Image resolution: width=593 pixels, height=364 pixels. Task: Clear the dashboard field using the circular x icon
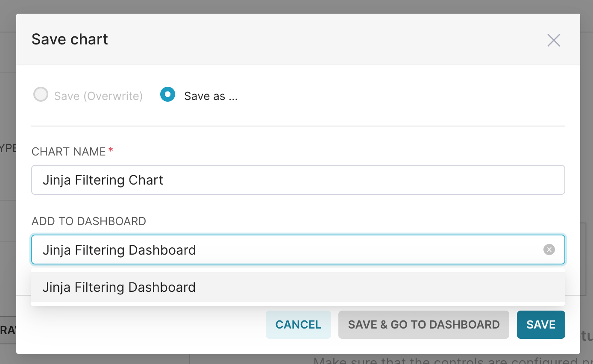click(x=549, y=250)
